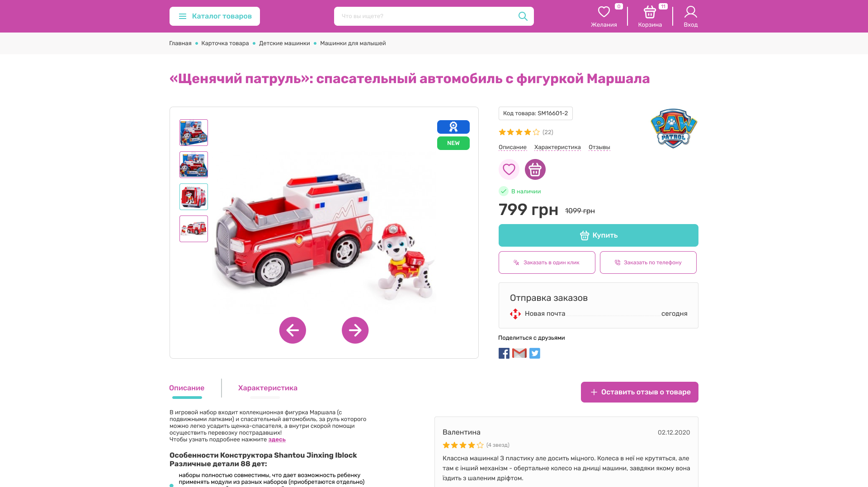Open the Желания wishlist heart icon

point(604,12)
